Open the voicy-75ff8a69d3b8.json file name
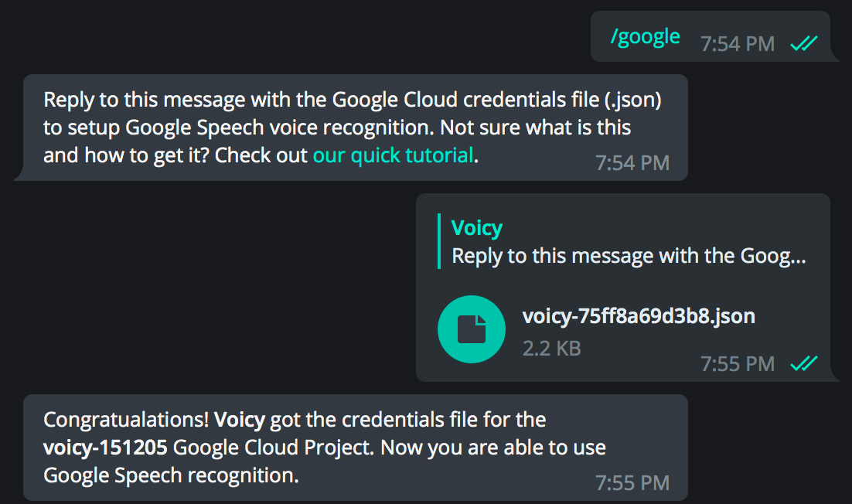852x504 pixels. [639, 316]
